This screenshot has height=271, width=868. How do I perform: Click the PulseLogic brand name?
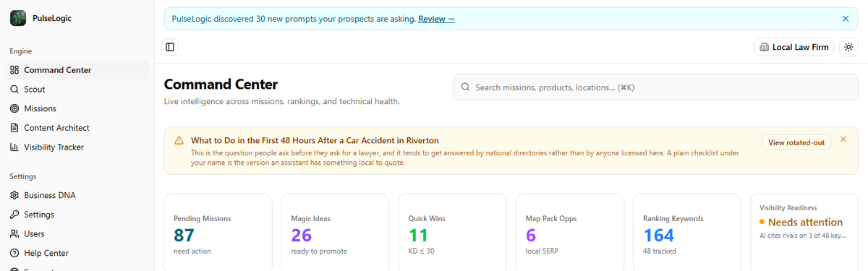pyautogui.click(x=52, y=19)
